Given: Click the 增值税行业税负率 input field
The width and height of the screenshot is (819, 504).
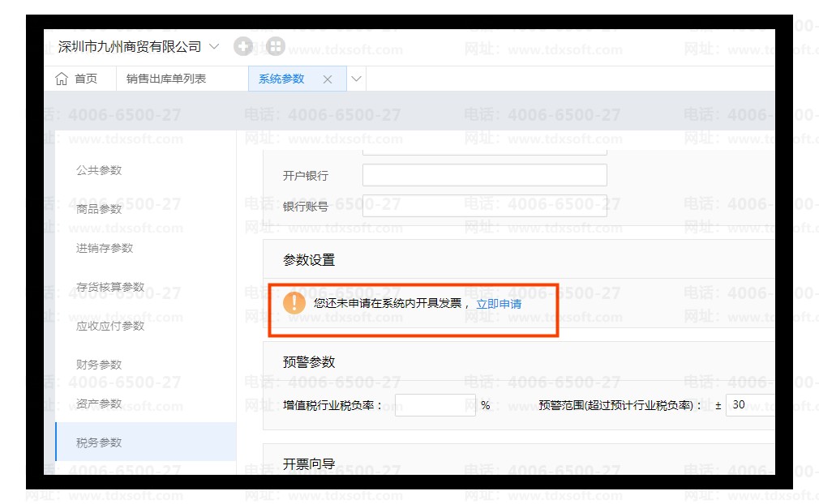Looking at the screenshot, I should pyautogui.click(x=435, y=405).
